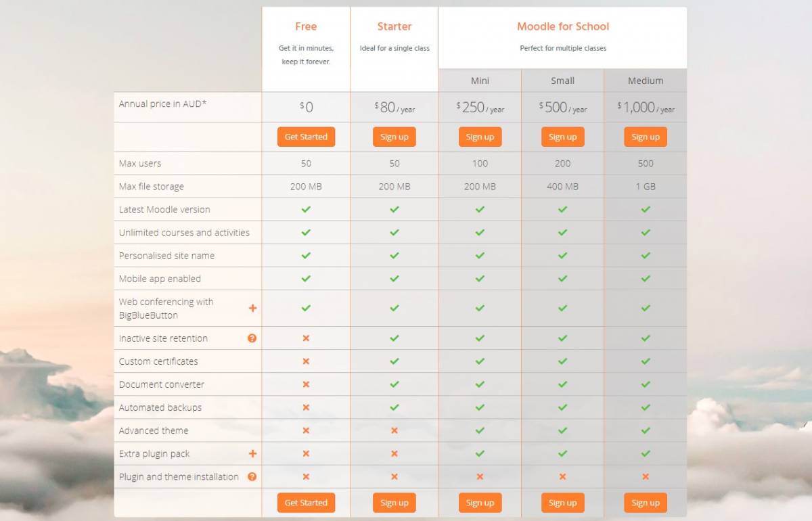Click the bottom Get Started button for Free
The width and height of the screenshot is (812, 521).
(306, 503)
